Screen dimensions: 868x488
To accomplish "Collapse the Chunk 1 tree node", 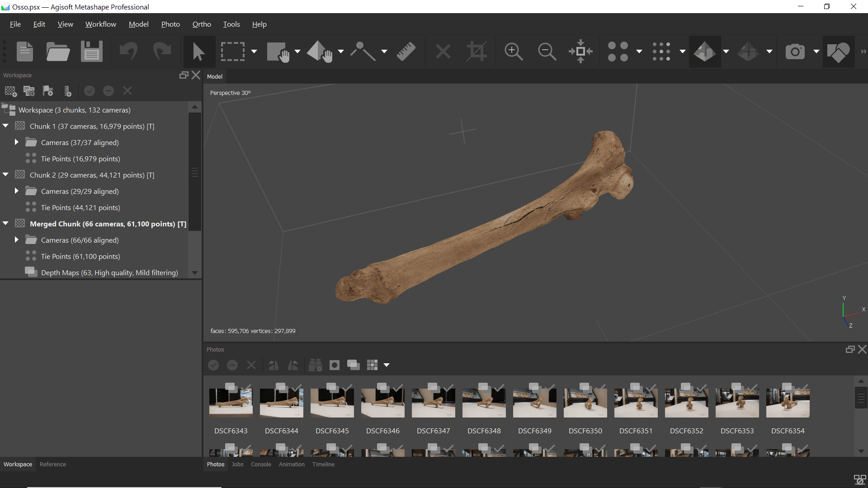I will 6,126.
